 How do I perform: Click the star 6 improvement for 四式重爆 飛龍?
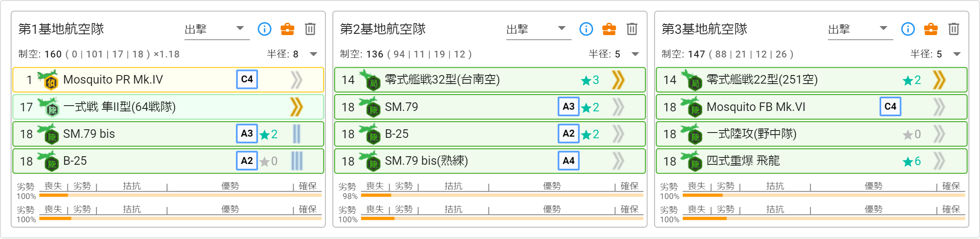click(912, 161)
